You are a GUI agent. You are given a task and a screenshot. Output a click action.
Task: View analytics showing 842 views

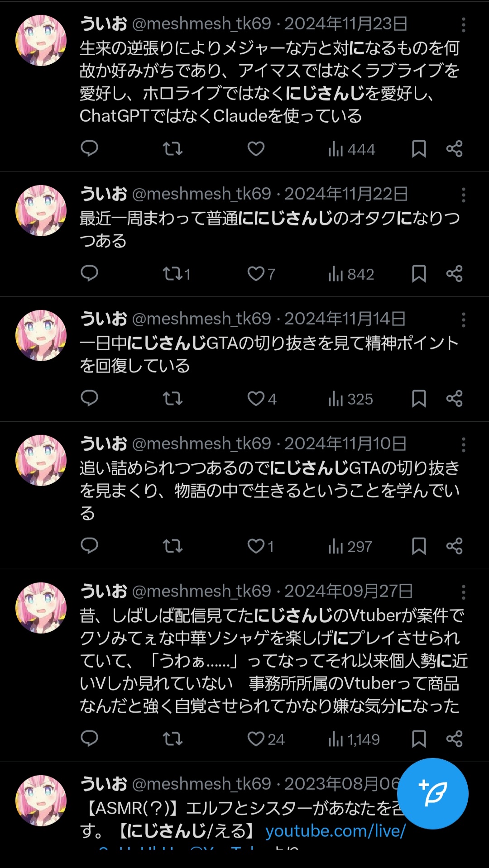351,274
